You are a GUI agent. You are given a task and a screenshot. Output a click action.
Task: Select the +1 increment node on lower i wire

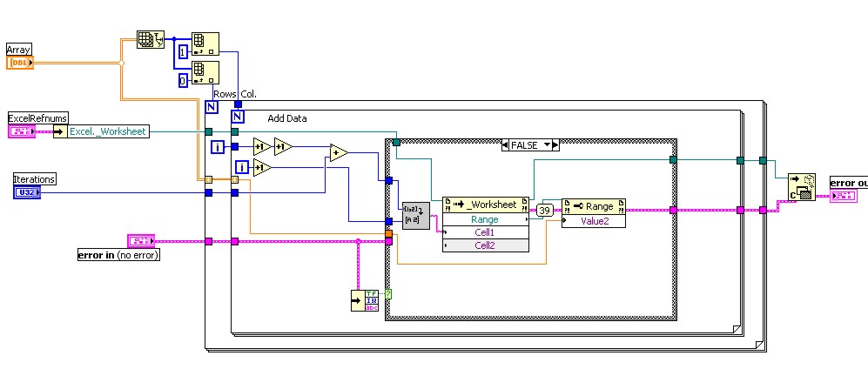point(262,166)
